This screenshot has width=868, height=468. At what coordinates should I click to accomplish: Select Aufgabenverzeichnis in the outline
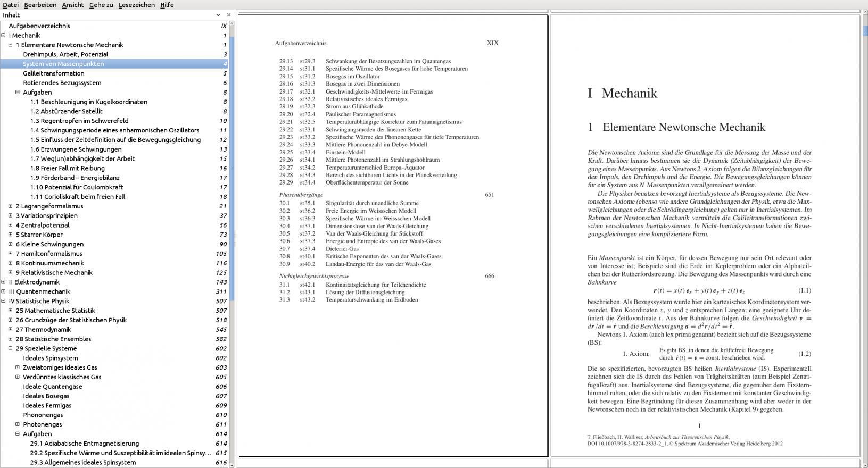39,26
